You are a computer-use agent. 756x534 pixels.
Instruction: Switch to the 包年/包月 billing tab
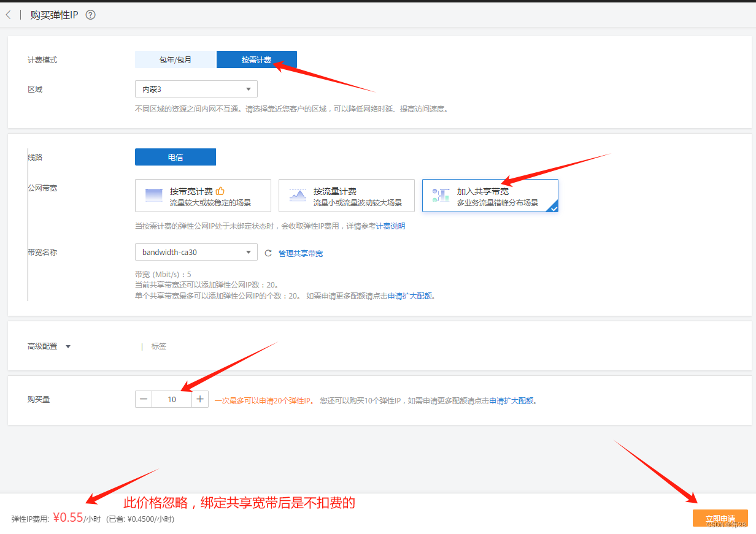(x=175, y=59)
